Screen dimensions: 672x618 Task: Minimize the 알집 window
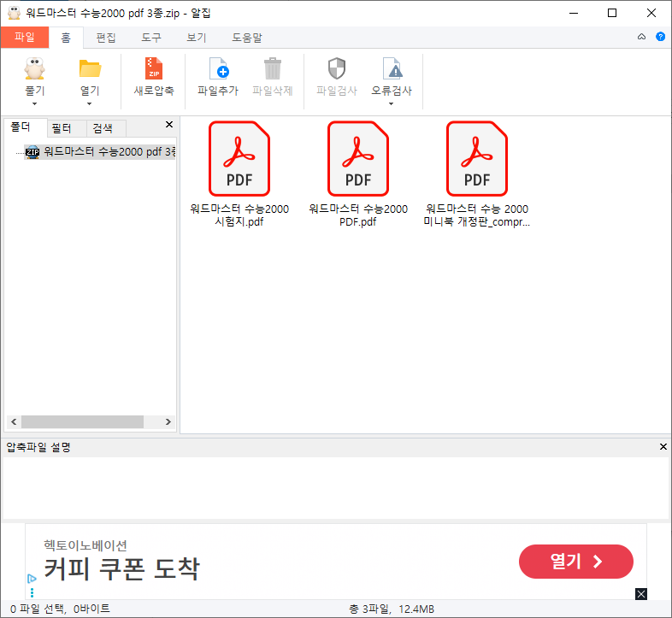[x=574, y=14]
